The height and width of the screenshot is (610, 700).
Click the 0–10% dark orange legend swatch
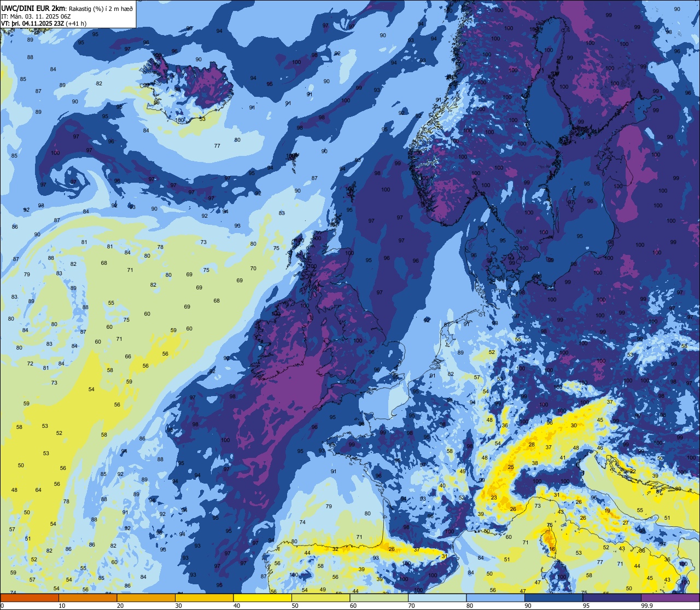coord(30,597)
